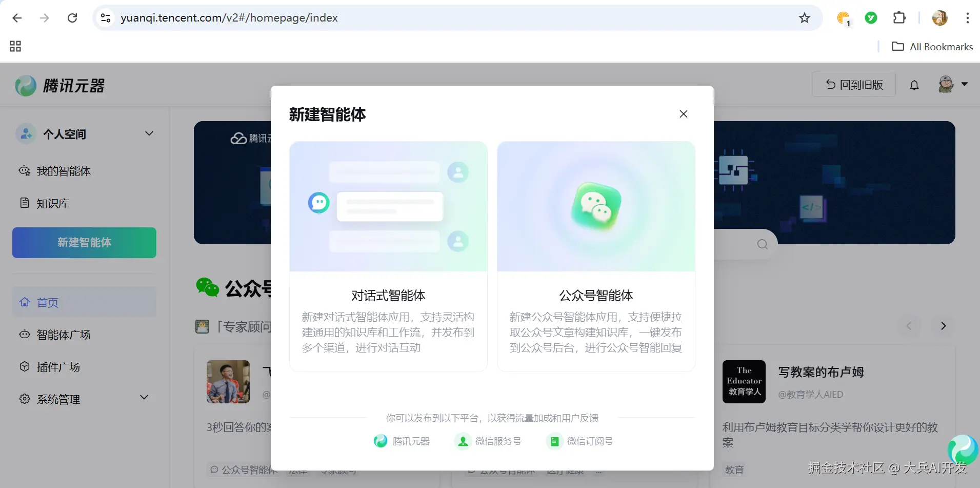Expand the 个人空间 dropdown
Viewport: 980px width, 488px height.
pyautogui.click(x=149, y=133)
